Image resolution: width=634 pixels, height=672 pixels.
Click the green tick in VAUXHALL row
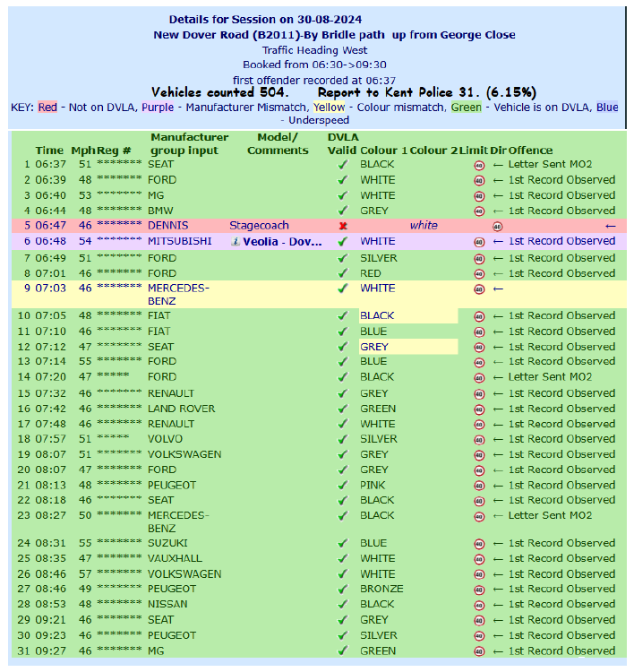(343, 559)
